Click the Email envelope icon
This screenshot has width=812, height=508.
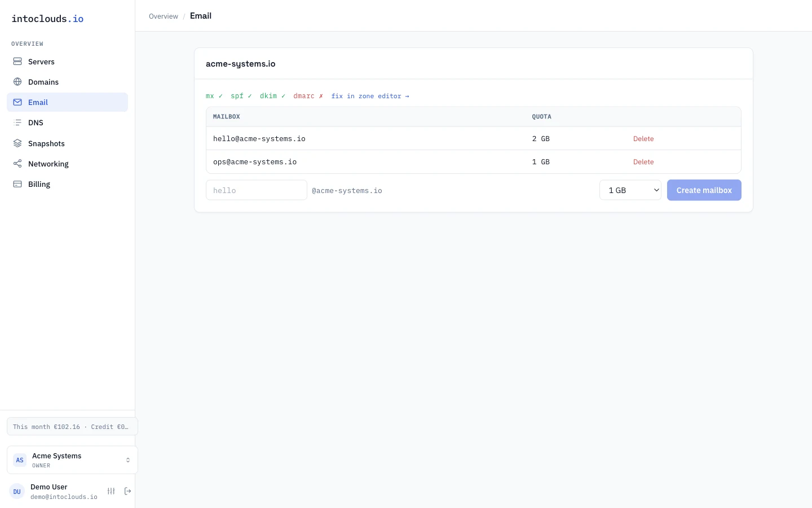(x=17, y=102)
